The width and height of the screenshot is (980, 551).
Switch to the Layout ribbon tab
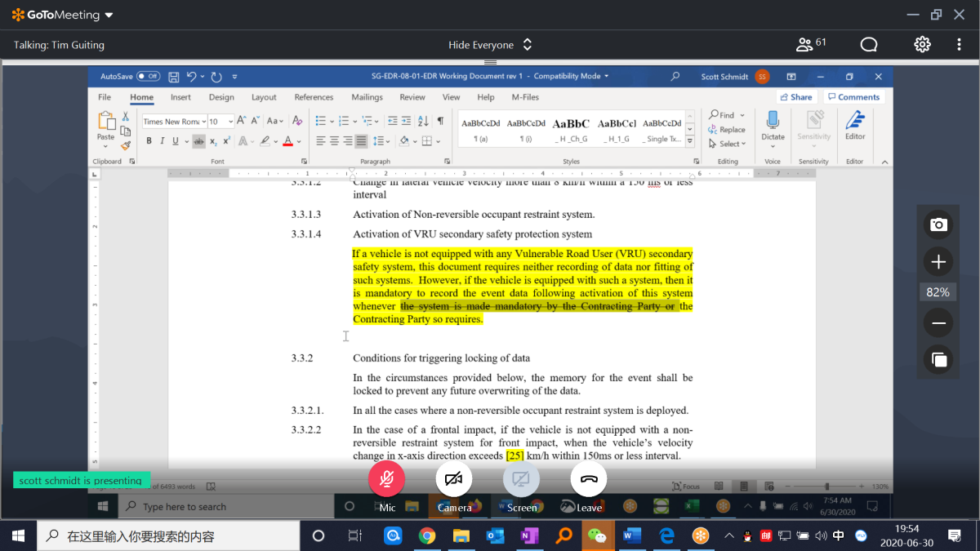(x=264, y=97)
